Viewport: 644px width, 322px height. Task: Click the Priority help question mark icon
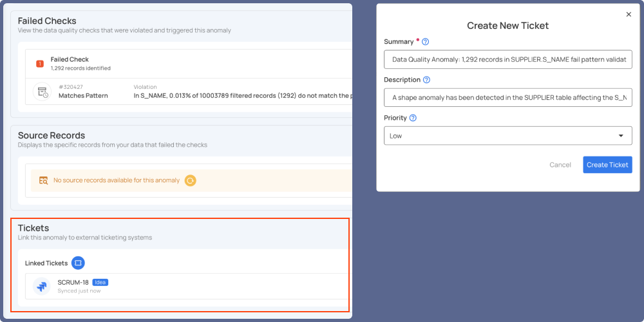pos(413,118)
